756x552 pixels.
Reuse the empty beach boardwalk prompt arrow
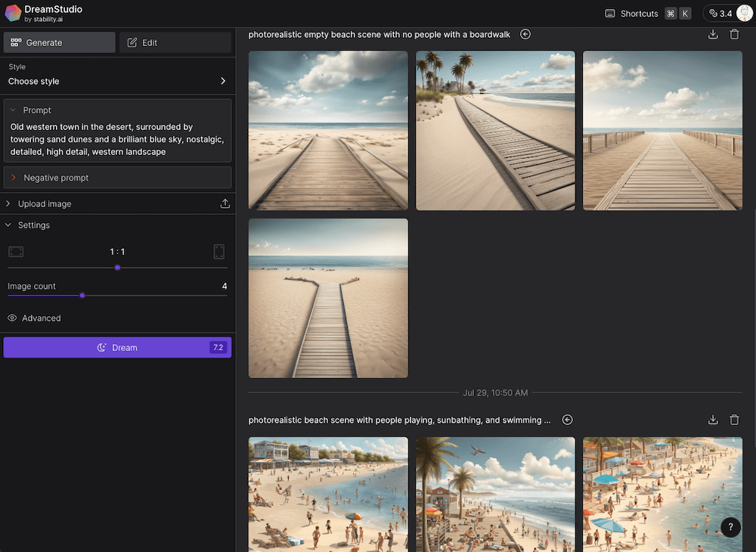tap(525, 34)
